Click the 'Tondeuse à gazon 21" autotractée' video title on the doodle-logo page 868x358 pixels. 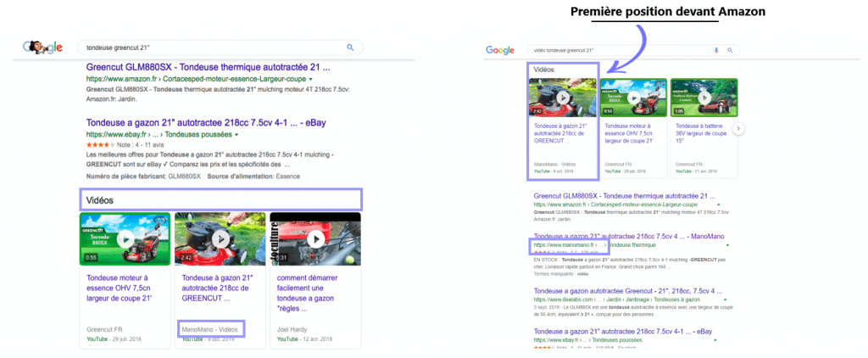pos(217,288)
